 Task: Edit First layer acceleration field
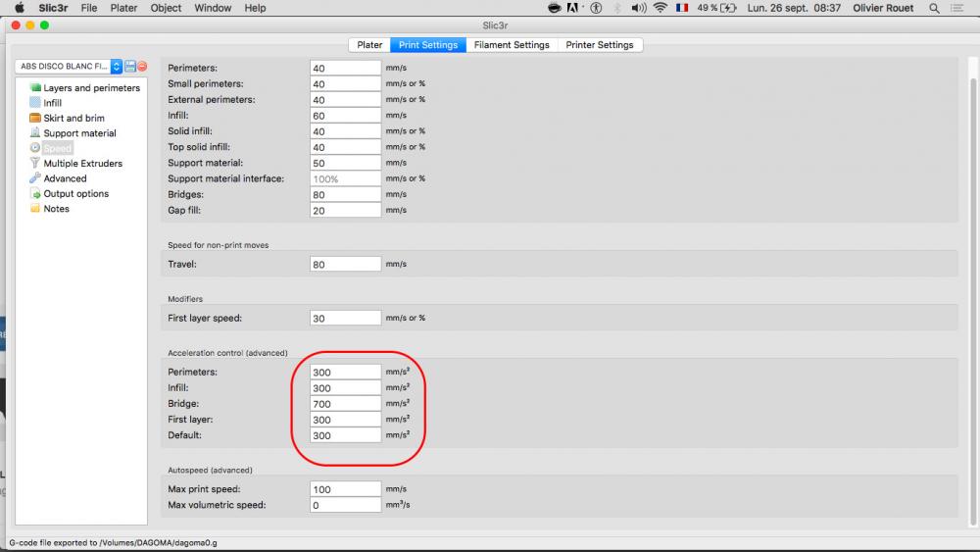coord(345,420)
